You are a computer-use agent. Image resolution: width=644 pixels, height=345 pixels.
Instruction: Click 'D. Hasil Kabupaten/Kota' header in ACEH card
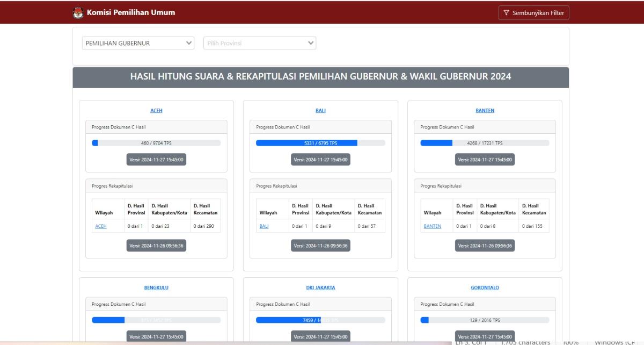click(169, 209)
